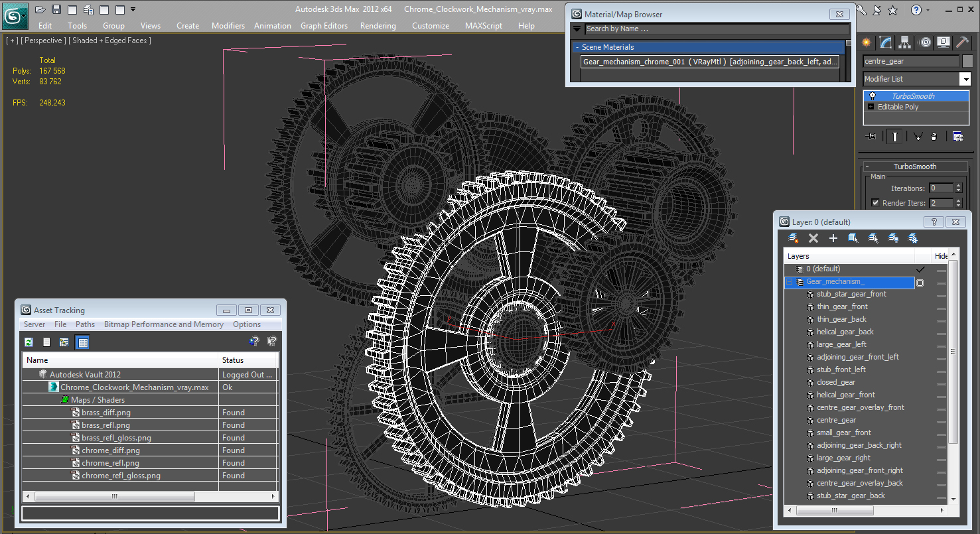Click the Perspective viewport label
The image size is (980, 534).
point(43,40)
